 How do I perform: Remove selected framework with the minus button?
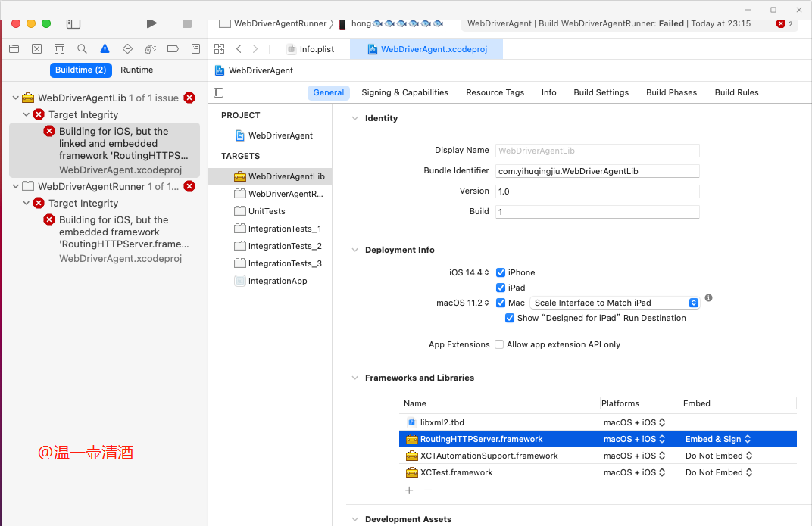(428, 490)
